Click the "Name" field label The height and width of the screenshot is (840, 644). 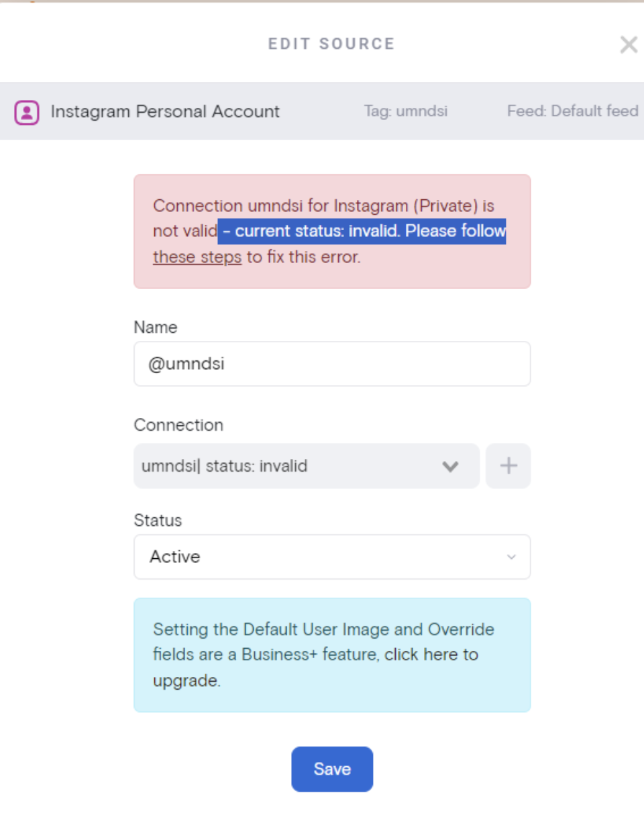[x=156, y=327]
